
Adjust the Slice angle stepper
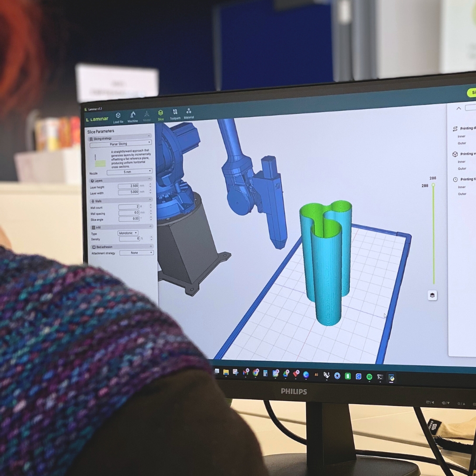click(151, 218)
